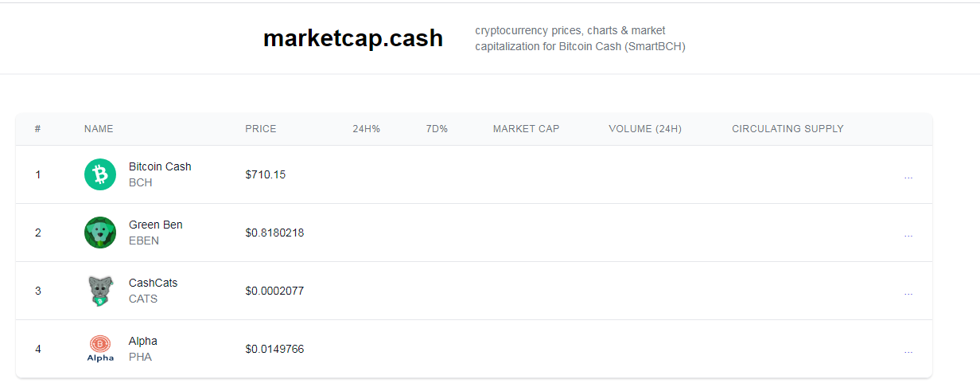The height and width of the screenshot is (391, 980).
Task: Open the Green Ben name link
Action: click(156, 225)
